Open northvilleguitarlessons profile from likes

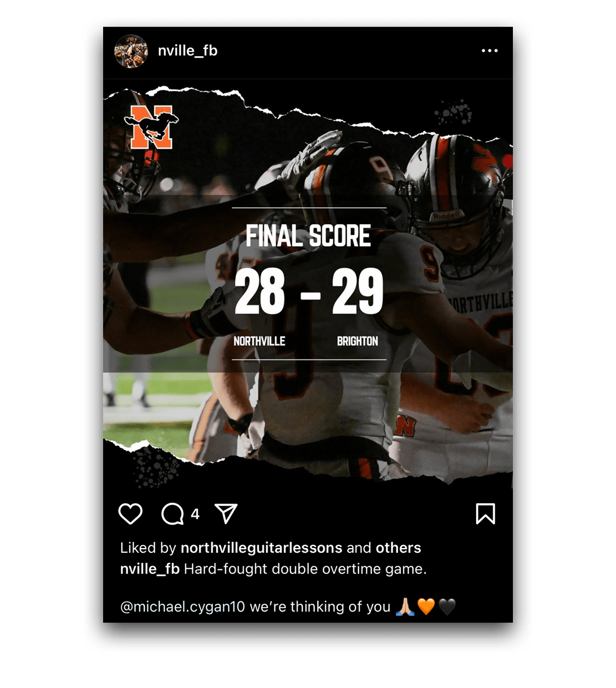tap(261, 548)
